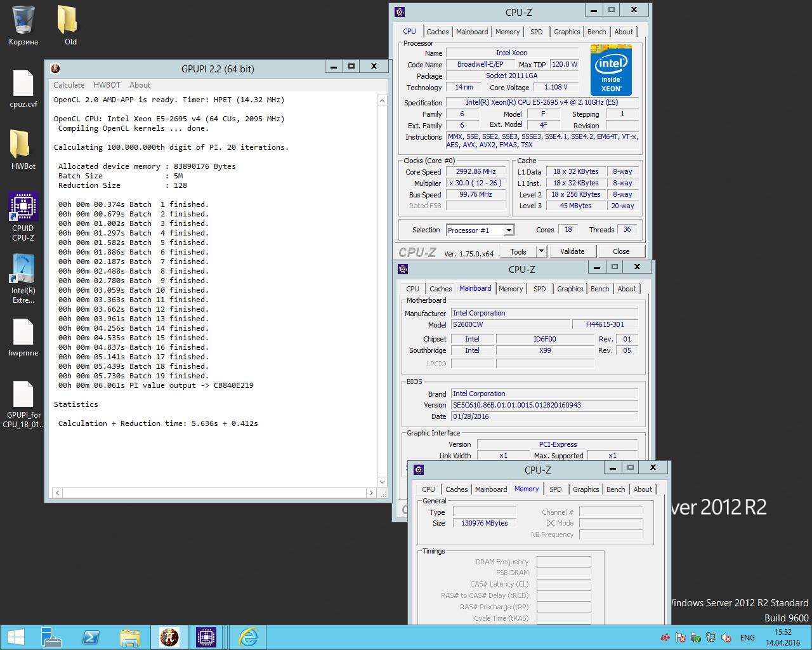The image size is (812, 650).
Task: Switch to GPUPI via taskbar icon
Action: click(x=169, y=637)
